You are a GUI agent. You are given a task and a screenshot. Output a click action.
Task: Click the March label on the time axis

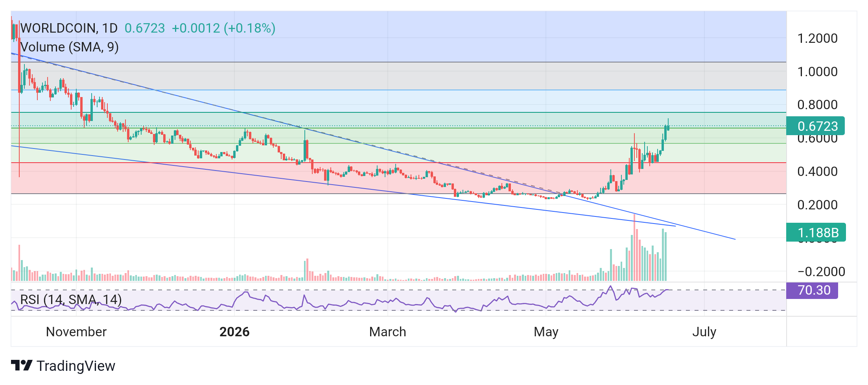pos(388,332)
